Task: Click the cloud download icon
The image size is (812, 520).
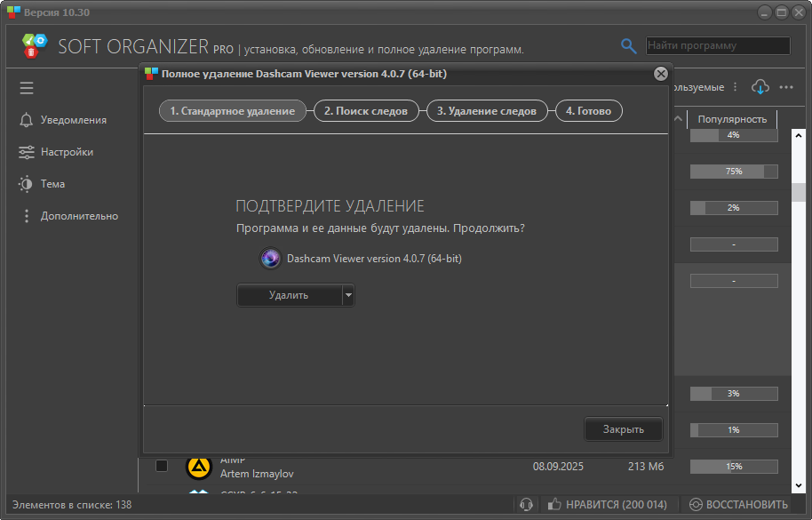Action: (x=760, y=87)
